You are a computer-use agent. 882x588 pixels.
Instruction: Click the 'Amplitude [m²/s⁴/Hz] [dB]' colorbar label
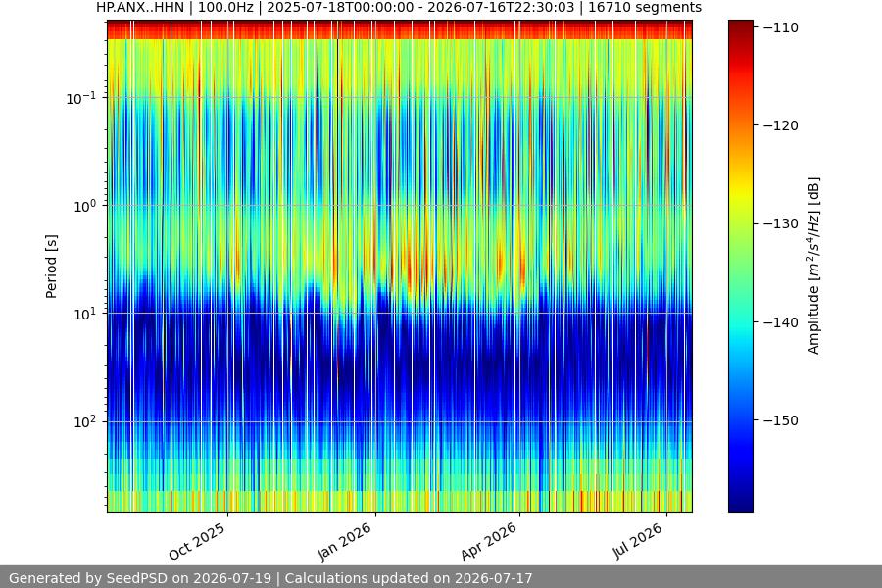813,266
